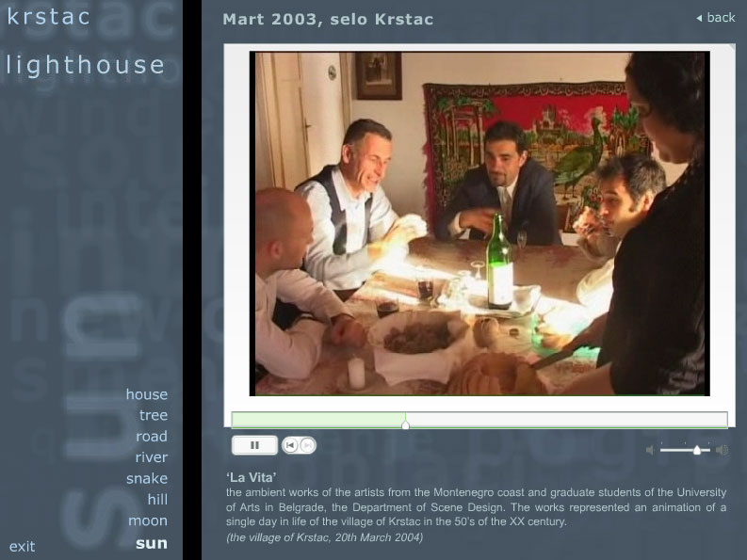Click the krstac lighthouse title
This screenshot has width=747, height=560.
click(x=85, y=41)
